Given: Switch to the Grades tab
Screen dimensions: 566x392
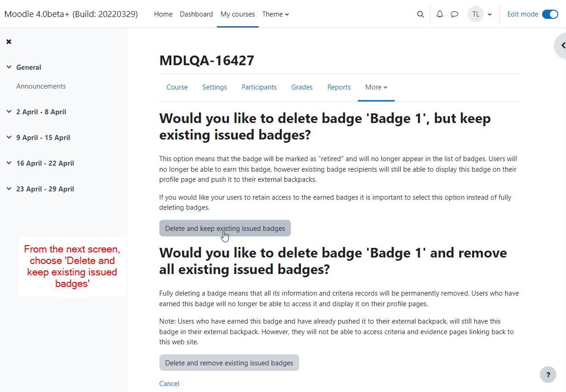Looking at the screenshot, I should (x=302, y=87).
